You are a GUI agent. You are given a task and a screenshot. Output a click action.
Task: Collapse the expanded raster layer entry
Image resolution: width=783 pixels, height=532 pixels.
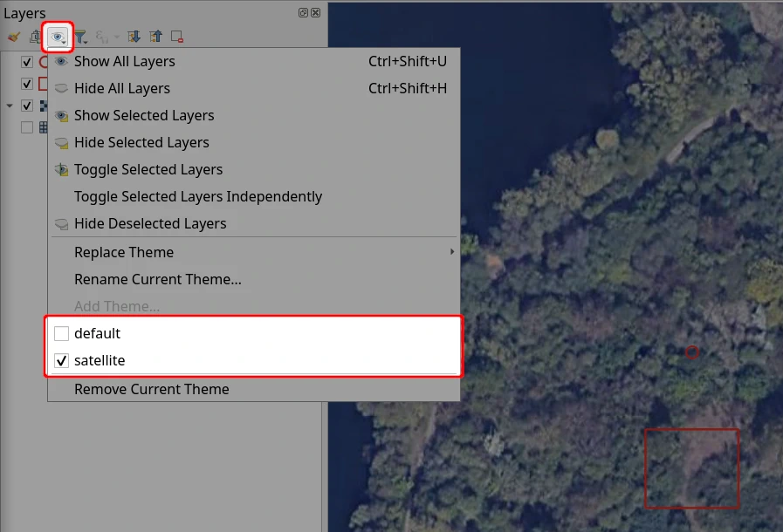pyautogui.click(x=8, y=106)
